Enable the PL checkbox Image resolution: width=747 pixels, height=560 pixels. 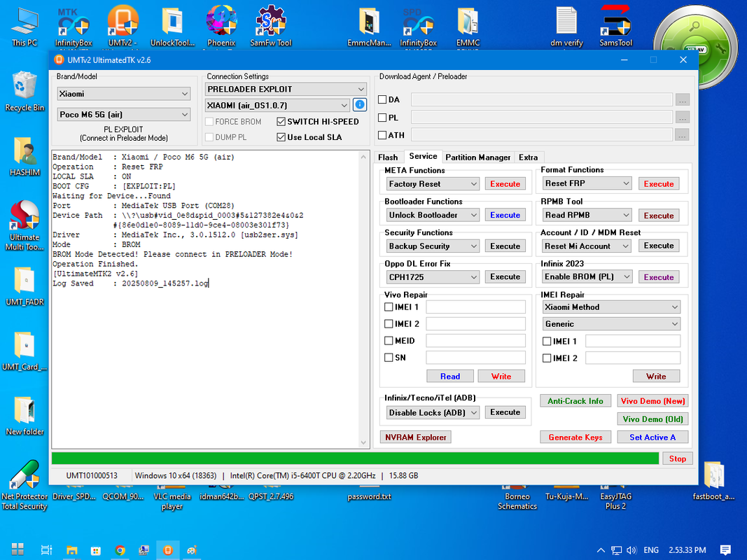[x=382, y=117]
